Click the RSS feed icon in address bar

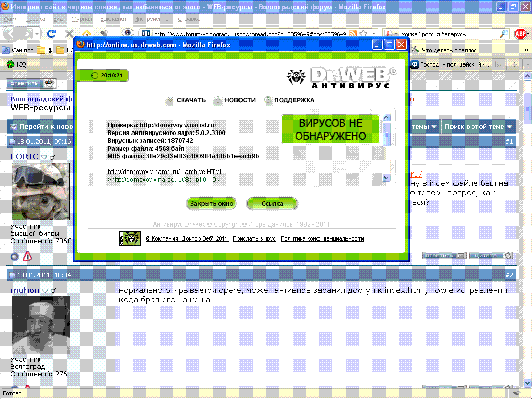353,34
